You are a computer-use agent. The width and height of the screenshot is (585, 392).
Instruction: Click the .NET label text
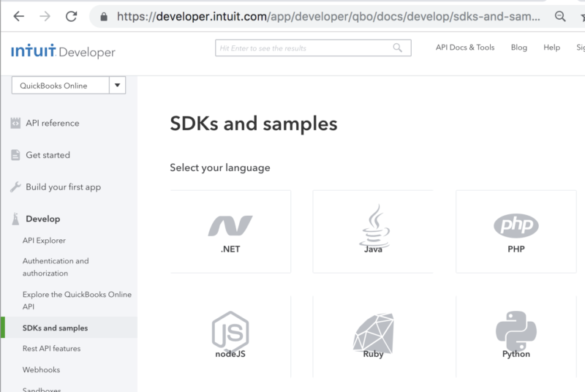coord(230,249)
